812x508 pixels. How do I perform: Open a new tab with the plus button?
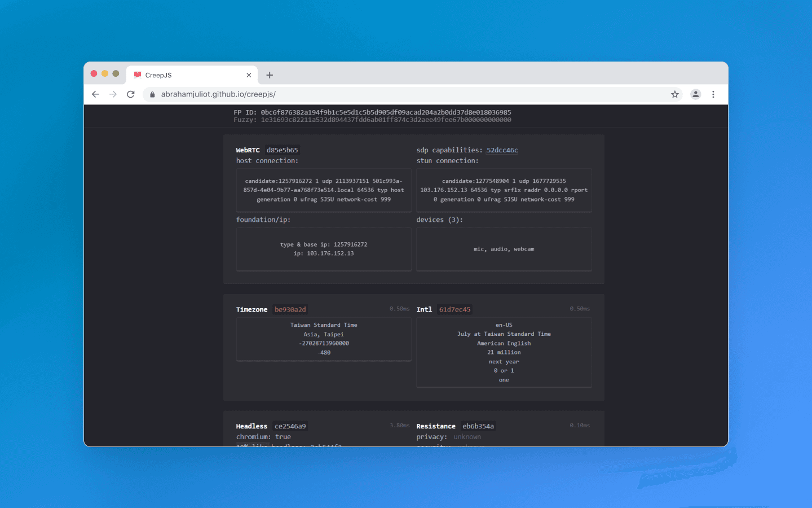[269, 75]
